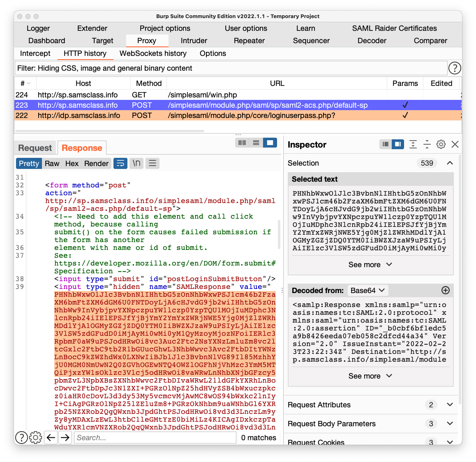The height and width of the screenshot is (462, 476).
Task: Collapse all Inspector sections icon
Action: click(427, 144)
